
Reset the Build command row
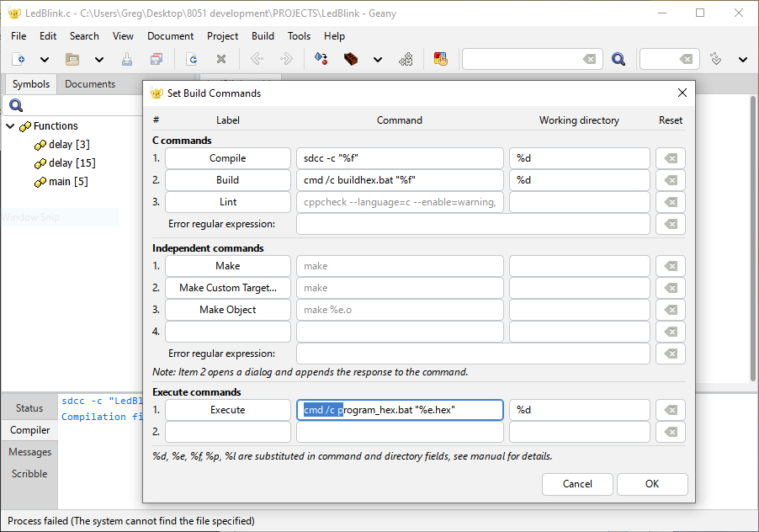point(671,180)
